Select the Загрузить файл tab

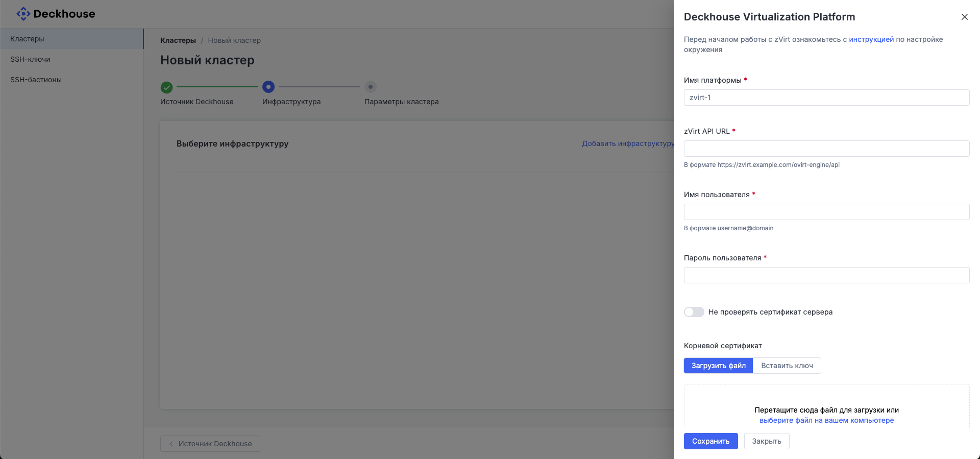coord(718,366)
